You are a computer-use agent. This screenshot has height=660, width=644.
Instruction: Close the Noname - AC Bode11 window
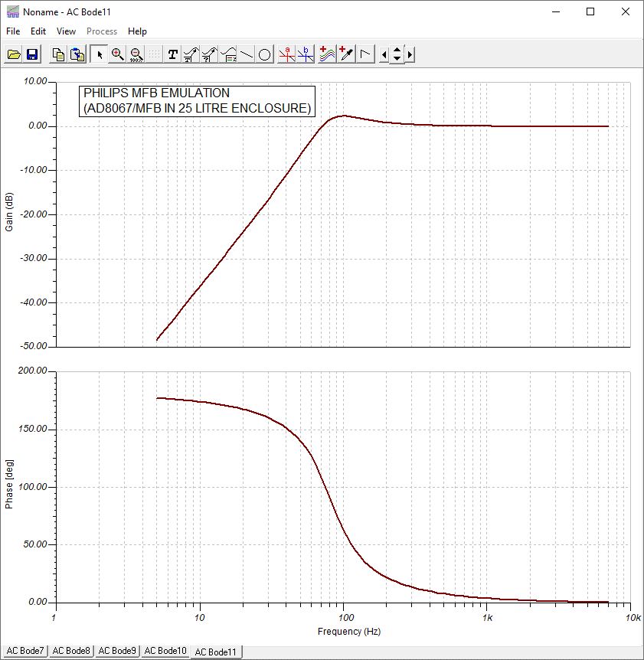click(x=626, y=11)
